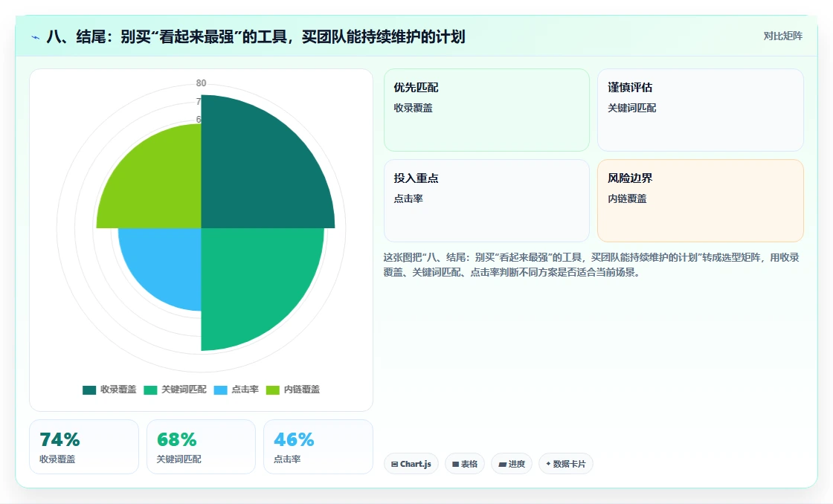Click the 表格 tag
The width and height of the screenshot is (833, 504).
(x=465, y=464)
